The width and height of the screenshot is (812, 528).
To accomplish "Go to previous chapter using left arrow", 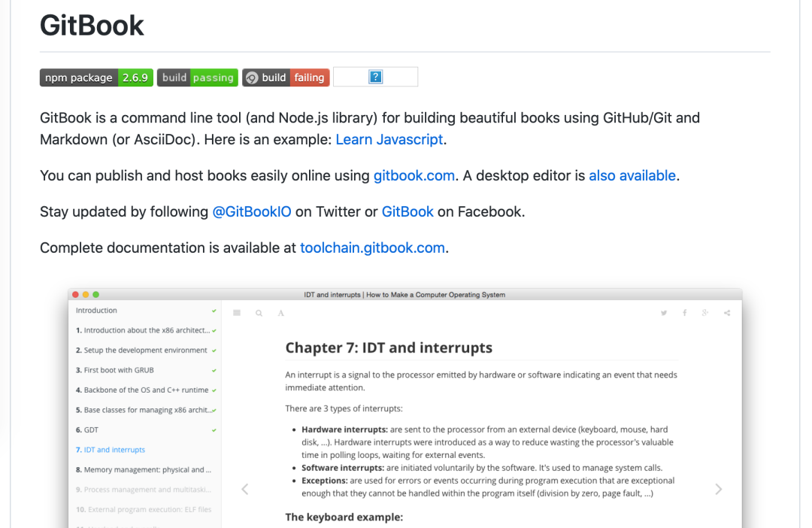I will pos(245,489).
